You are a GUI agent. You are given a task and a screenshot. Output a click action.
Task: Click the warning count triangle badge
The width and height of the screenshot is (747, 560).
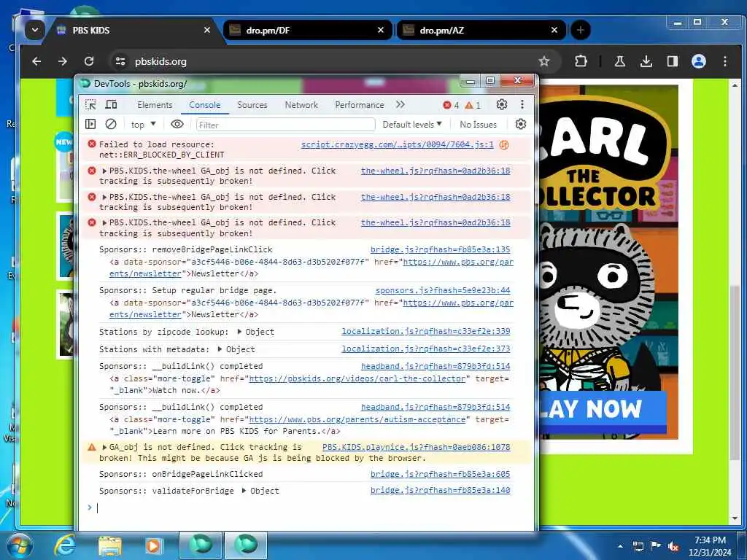click(473, 105)
